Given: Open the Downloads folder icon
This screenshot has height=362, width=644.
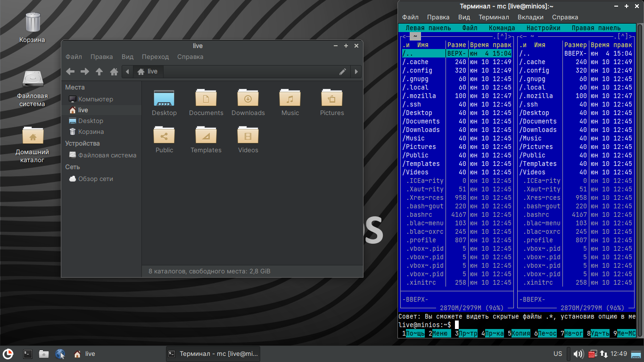Looking at the screenshot, I should [248, 99].
